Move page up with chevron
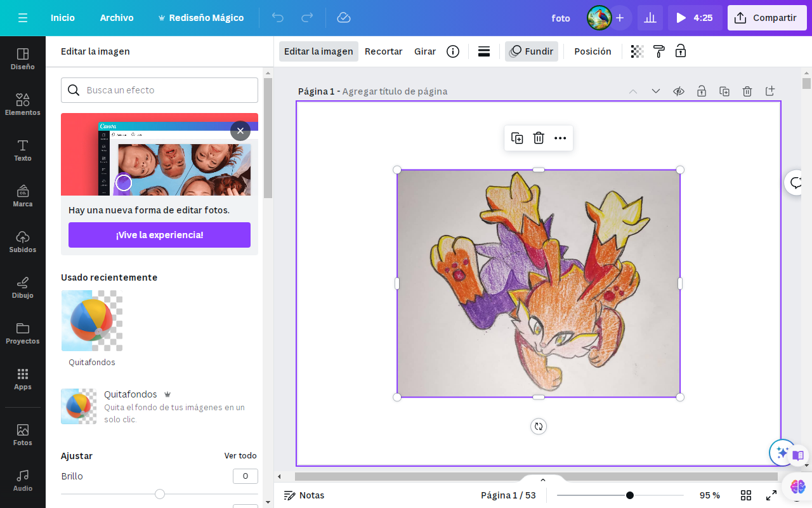The height and width of the screenshot is (508, 812). (633, 91)
